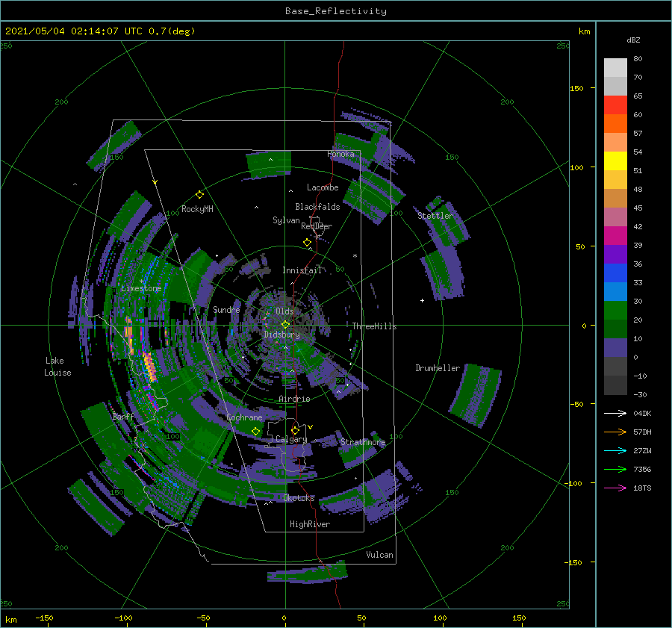Click the cyan 27ZW arrow in legend
This screenshot has height=628, width=672.
(615, 450)
